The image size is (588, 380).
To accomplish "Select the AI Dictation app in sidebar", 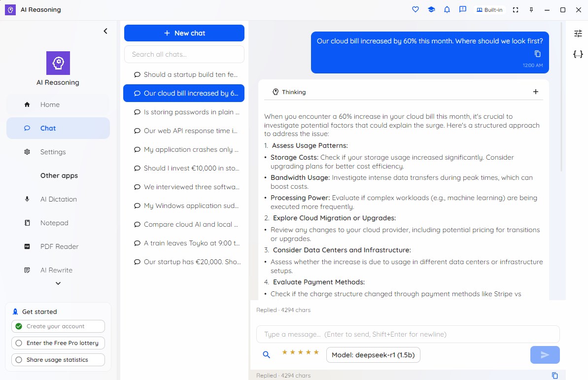I will pyautogui.click(x=58, y=199).
